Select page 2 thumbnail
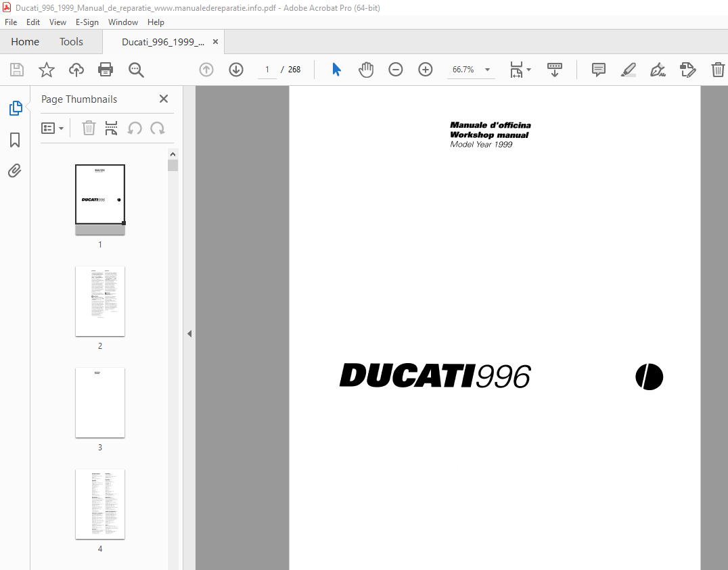This screenshot has height=570, width=728. coord(100,302)
